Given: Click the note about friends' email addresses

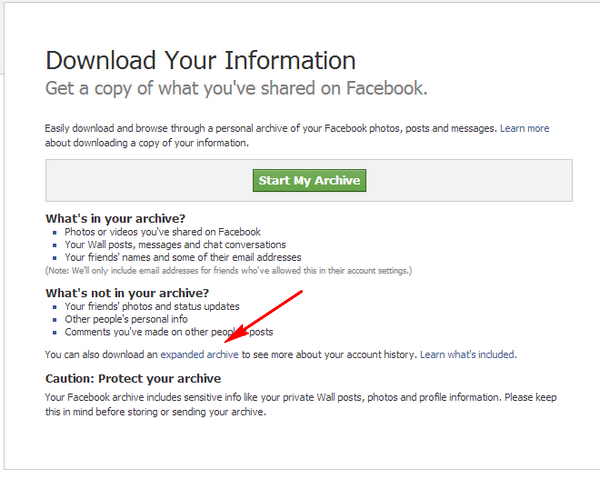Looking at the screenshot, I should [x=228, y=271].
